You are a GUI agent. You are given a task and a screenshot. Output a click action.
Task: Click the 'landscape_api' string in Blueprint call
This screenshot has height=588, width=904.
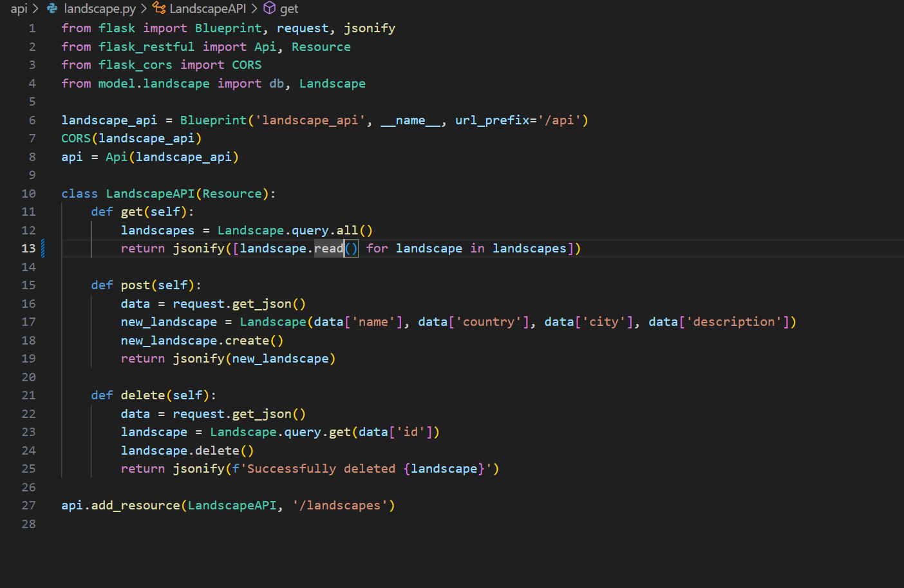310,120
